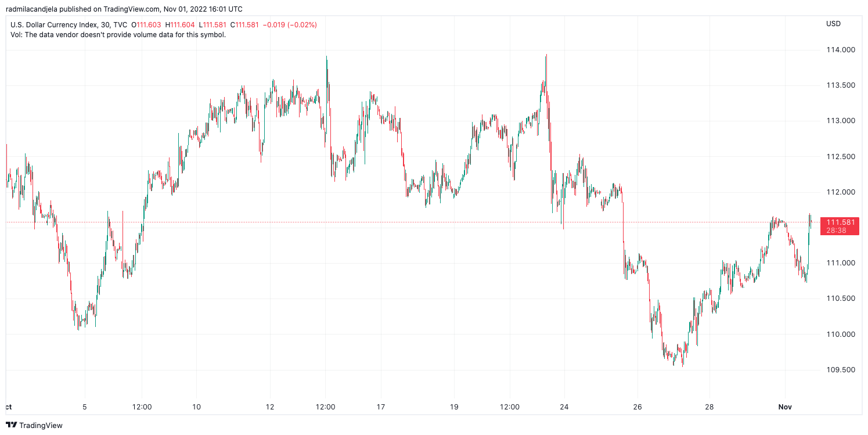Click the change value −0.019 (−0.02%)
This screenshot has height=435, width=868.
pyautogui.click(x=290, y=25)
